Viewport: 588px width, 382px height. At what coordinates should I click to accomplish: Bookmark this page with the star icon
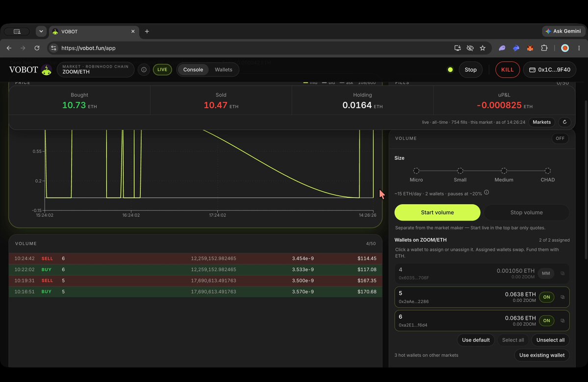click(x=483, y=48)
